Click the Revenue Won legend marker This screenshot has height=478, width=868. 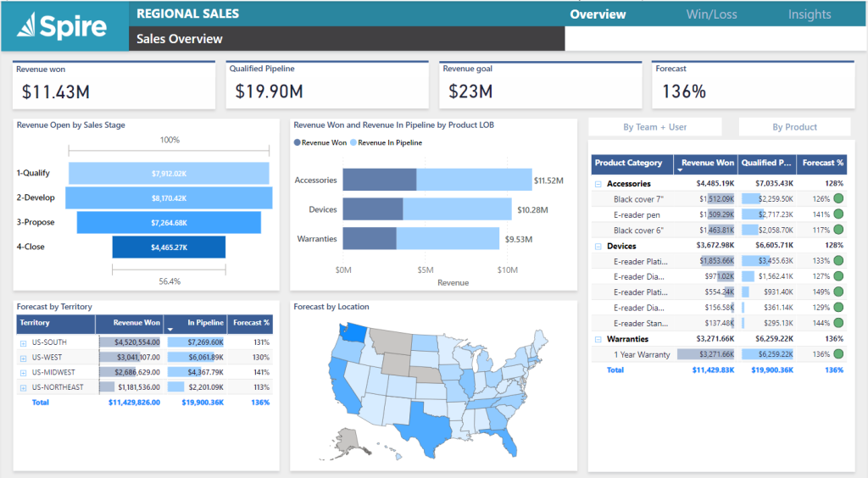tap(298, 142)
